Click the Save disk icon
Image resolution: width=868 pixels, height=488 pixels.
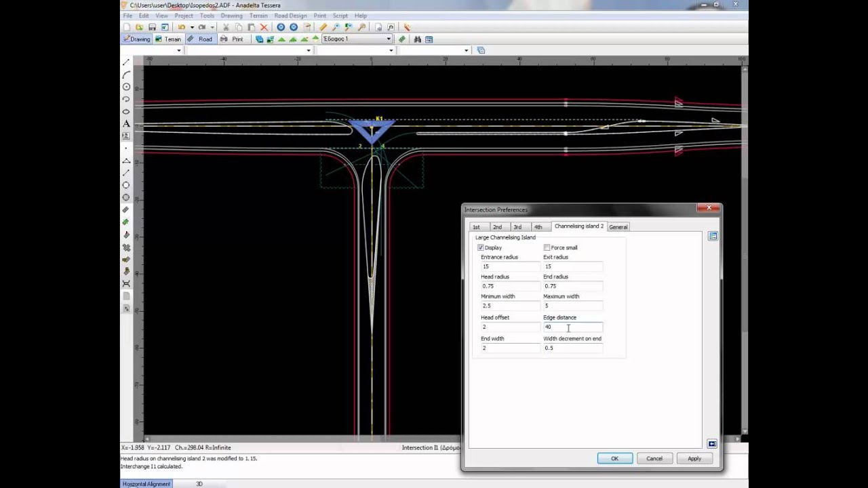[x=152, y=27]
